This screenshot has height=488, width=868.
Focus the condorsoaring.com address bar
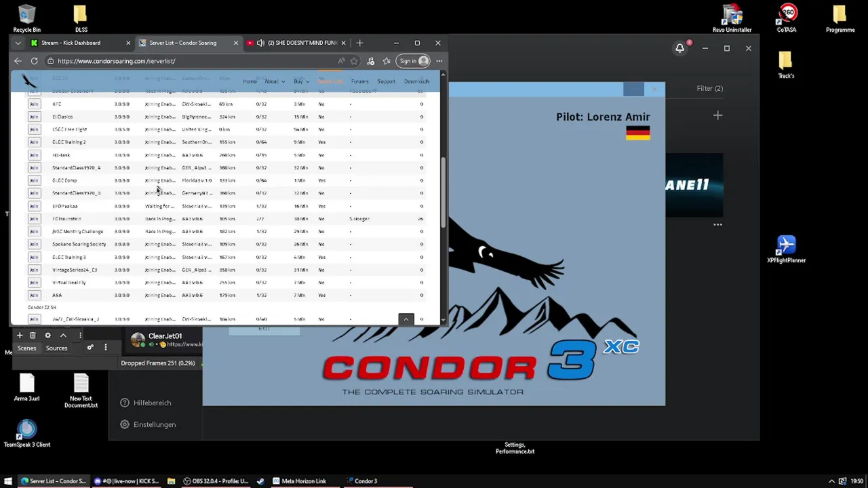[190, 61]
